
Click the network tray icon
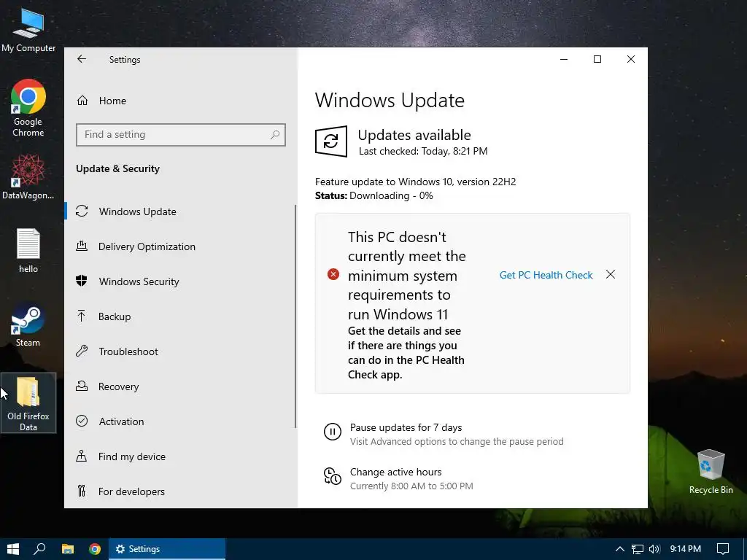click(637, 549)
